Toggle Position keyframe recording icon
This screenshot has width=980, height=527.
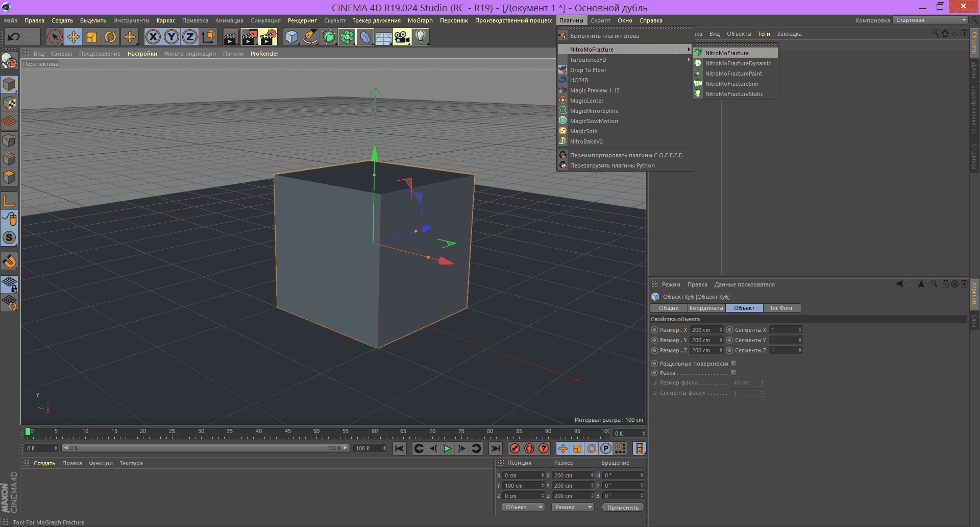562,448
